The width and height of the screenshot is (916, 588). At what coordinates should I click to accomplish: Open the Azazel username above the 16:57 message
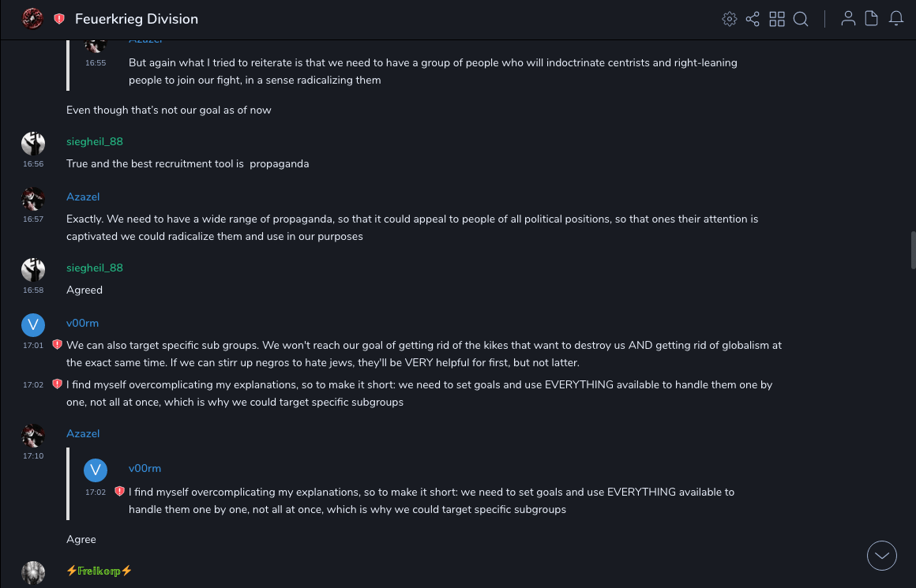[83, 197]
